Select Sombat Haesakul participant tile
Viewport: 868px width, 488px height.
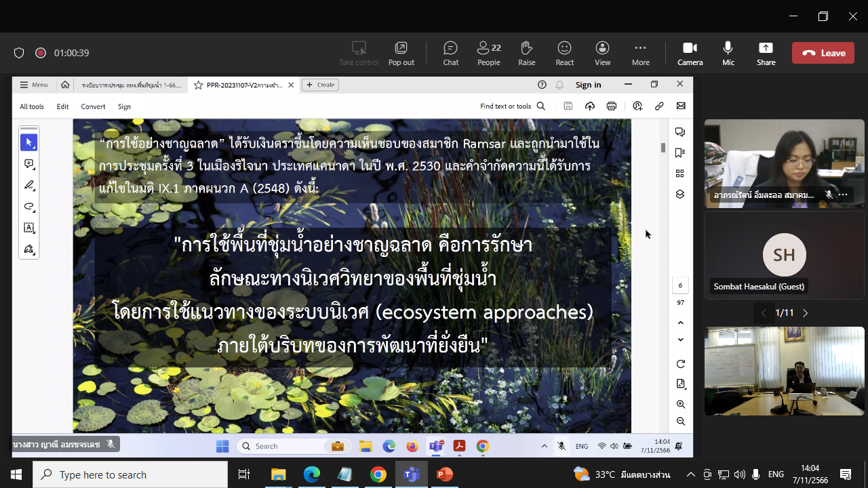pyautogui.click(x=784, y=255)
